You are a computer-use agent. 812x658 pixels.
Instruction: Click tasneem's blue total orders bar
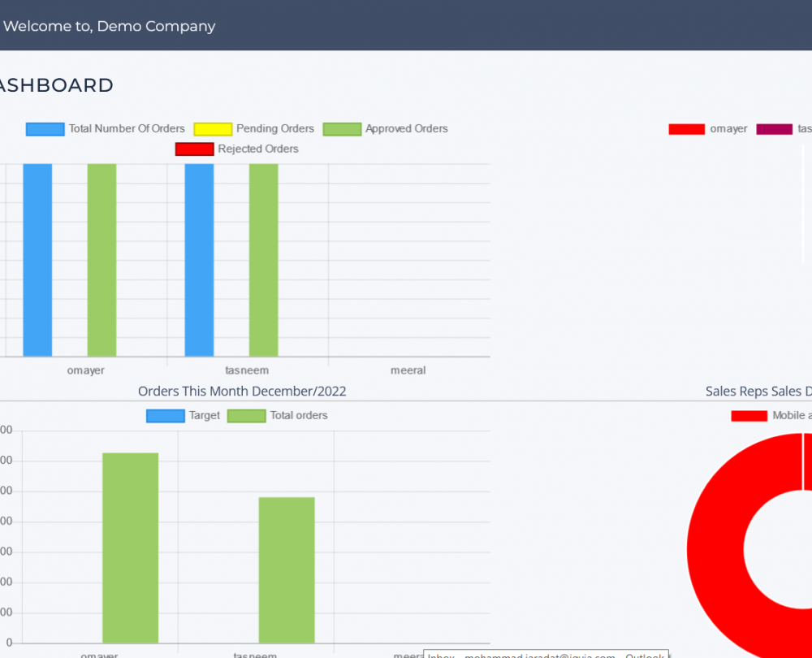(x=199, y=260)
